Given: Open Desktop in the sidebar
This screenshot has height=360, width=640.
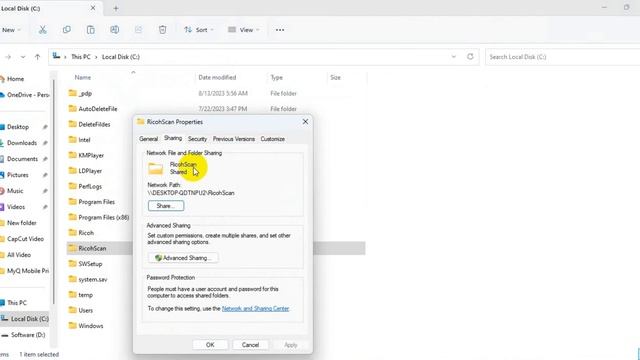Looking at the screenshot, I should (x=18, y=127).
